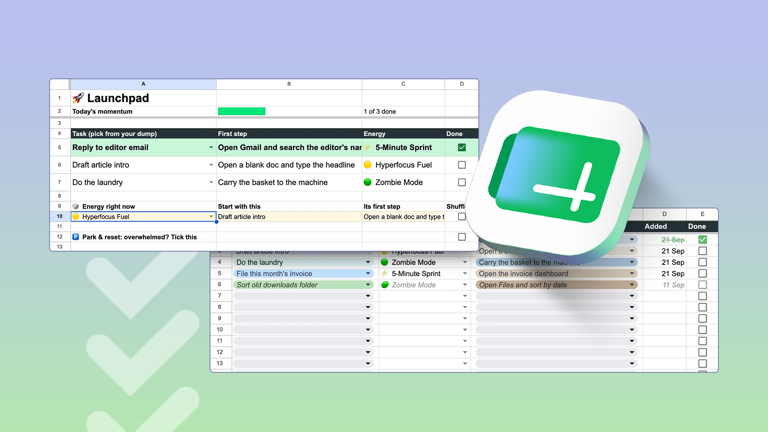Click the yellow circle in the Energy right now cell
The width and height of the screenshot is (768, 432).
tap(76, 216)
